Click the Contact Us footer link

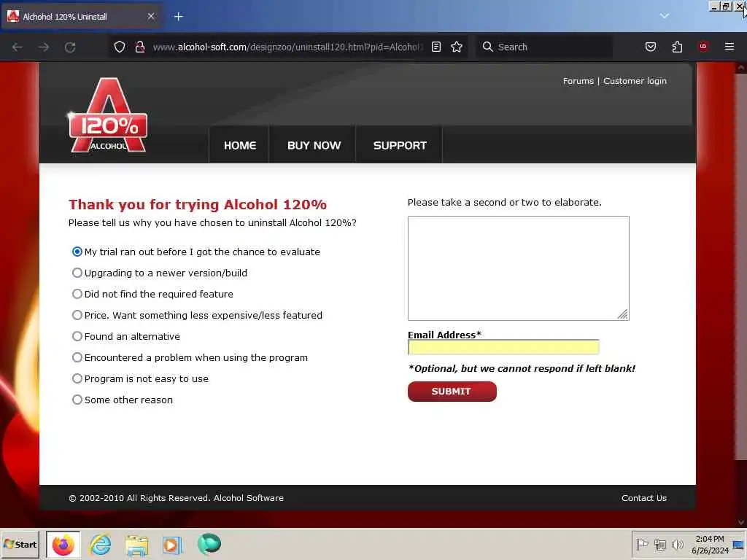pyautogui.click(x=643, y=497)
